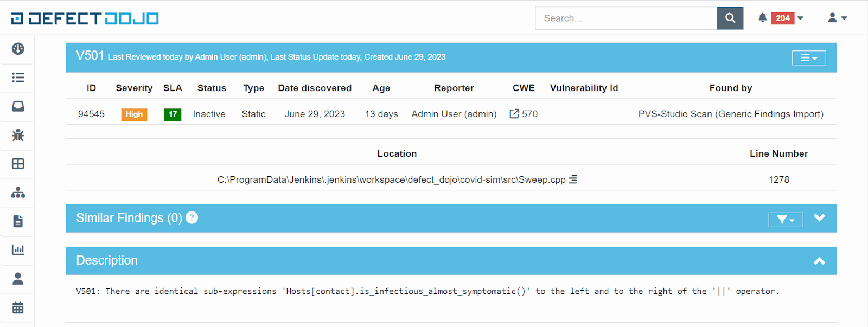Screen dimensions: 868x327
Task: Open the user account dropdown menu
Action: (837, 18)
